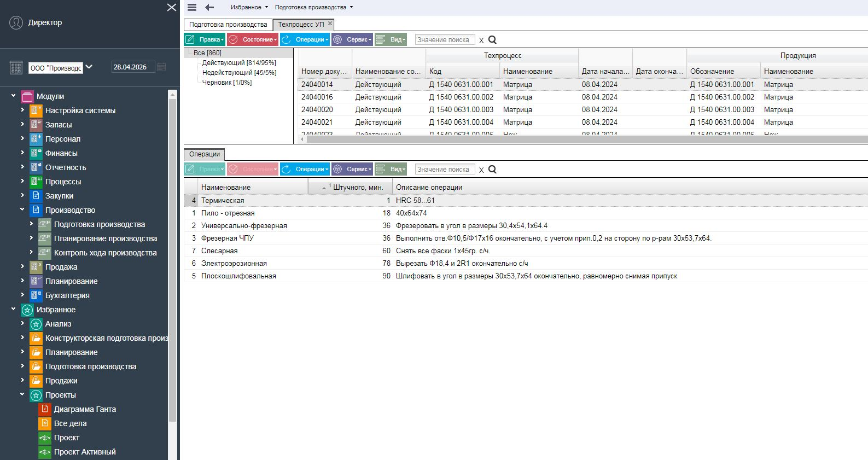The image size is (868, 460).
Task: Click the Модули folder icon
Action: point(27,96)
